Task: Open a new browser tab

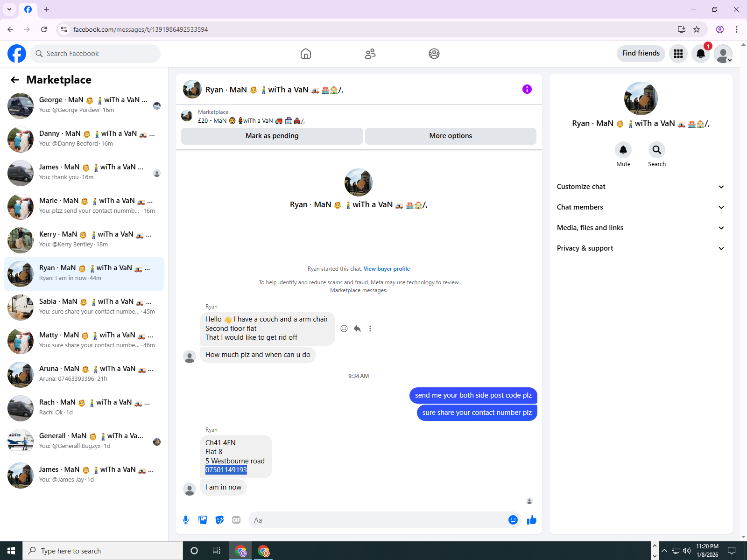Action: tap(47, 9)
